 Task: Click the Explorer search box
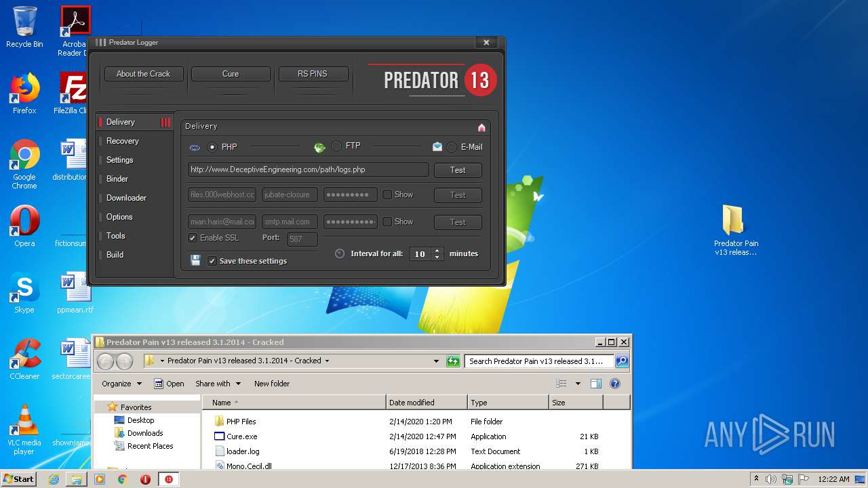[540, 361]
